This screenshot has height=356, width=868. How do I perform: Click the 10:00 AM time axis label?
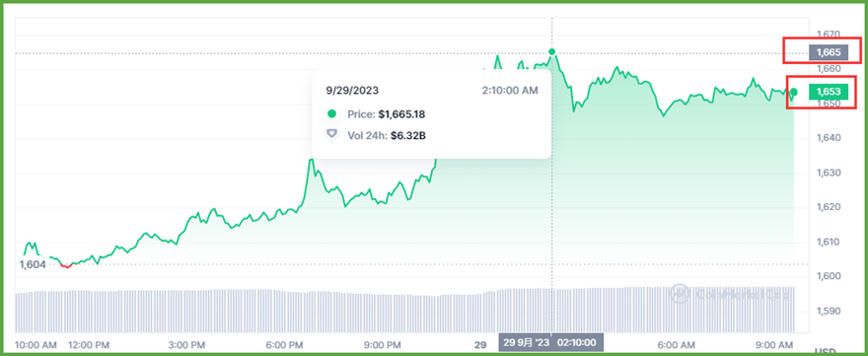coord(36,344)
